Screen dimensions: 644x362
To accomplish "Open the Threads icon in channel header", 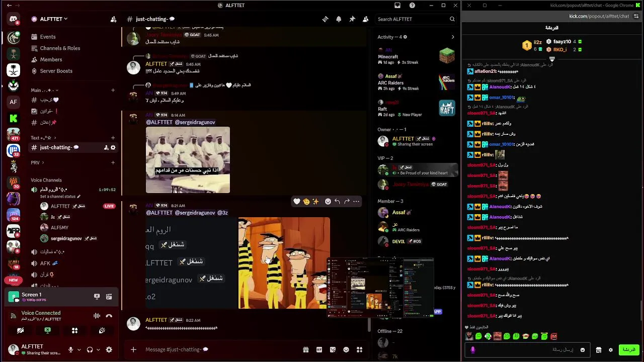I will pyautogui.click(x=325, y=19).
